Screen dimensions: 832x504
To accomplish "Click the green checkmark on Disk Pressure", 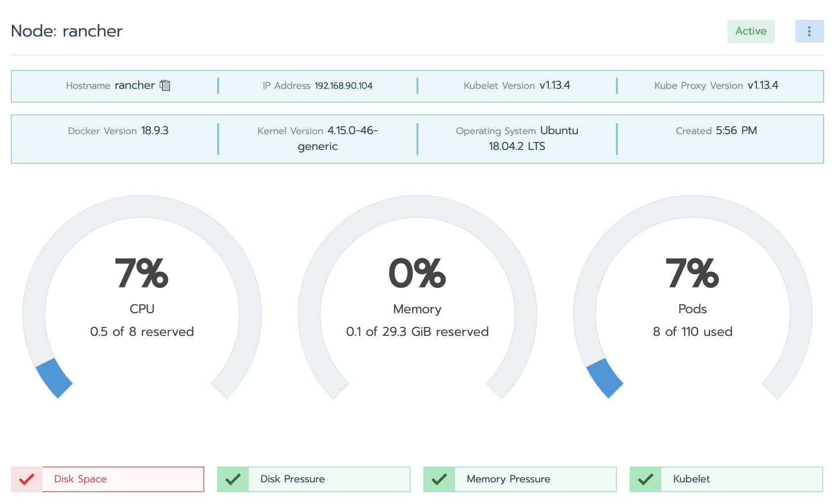I will (233, 478).
